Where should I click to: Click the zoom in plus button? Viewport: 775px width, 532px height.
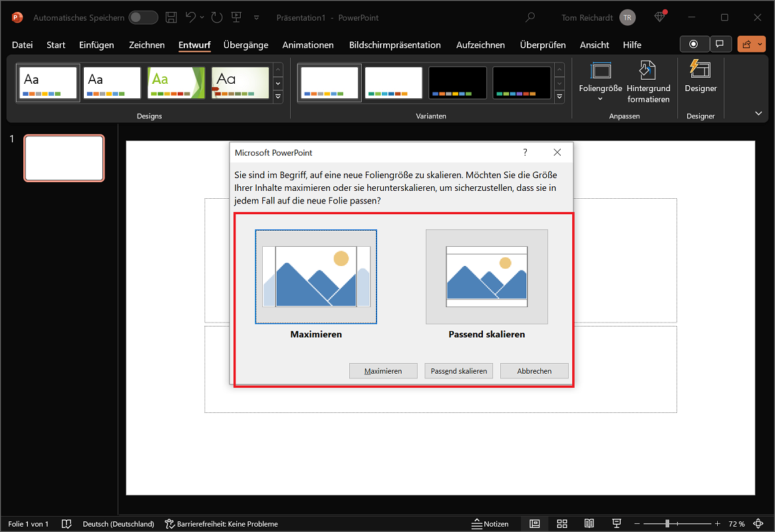click(718, 523)
